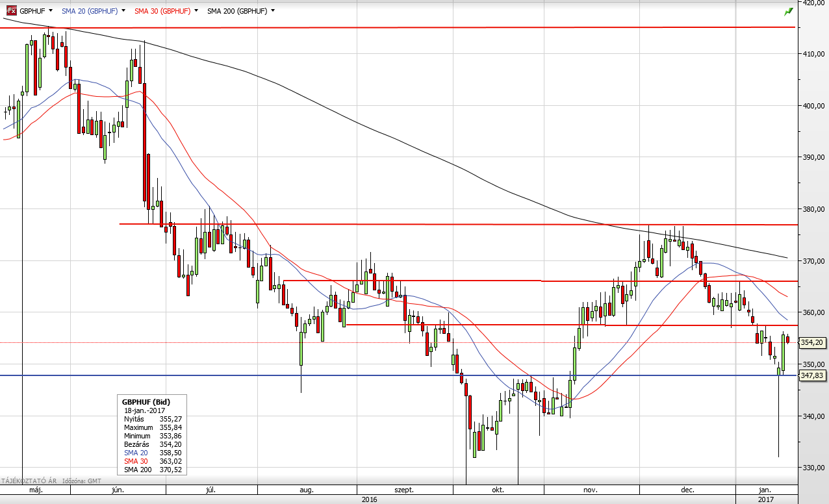829x504 pixels.
Task: Click the jún. month label on the time axis
Action: tap(118, 490)
